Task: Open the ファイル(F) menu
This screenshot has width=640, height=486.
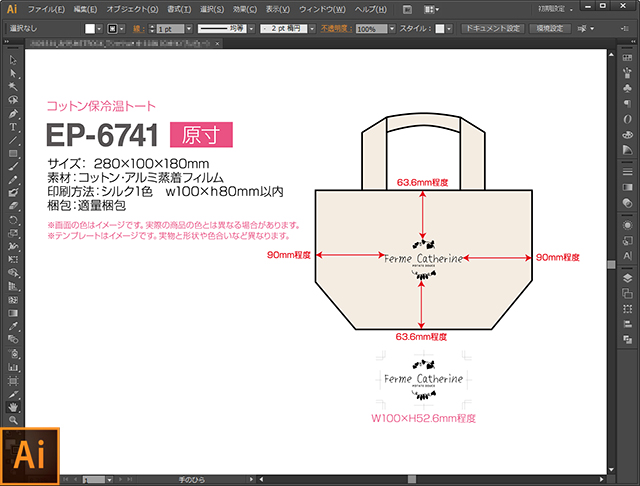Action: click(48, 9)
